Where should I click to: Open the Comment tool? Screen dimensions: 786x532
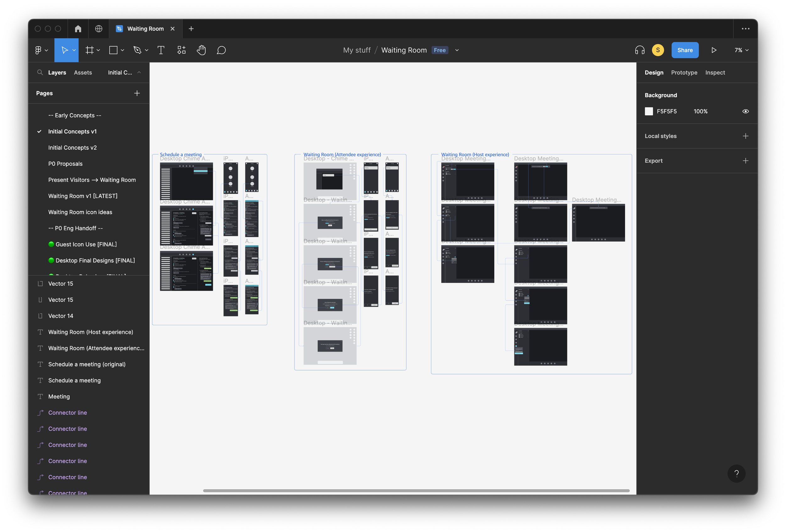[221, 50]
